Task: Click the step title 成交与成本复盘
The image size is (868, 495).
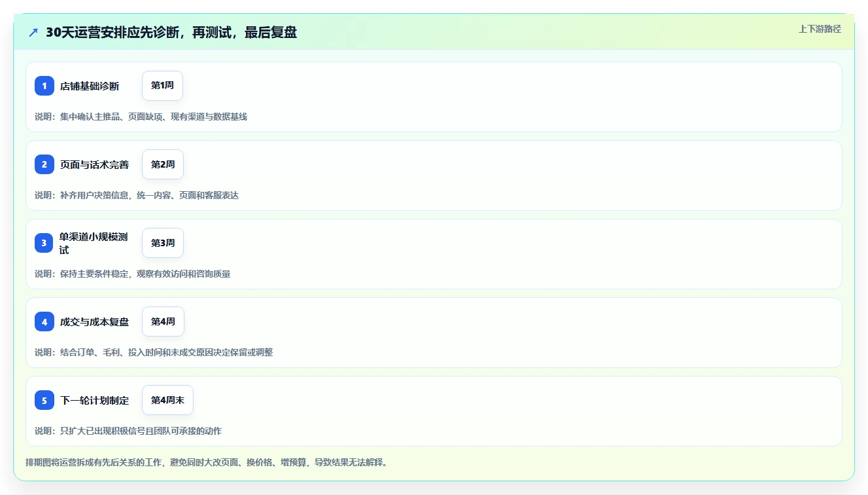Action: (x=94, y=321)
